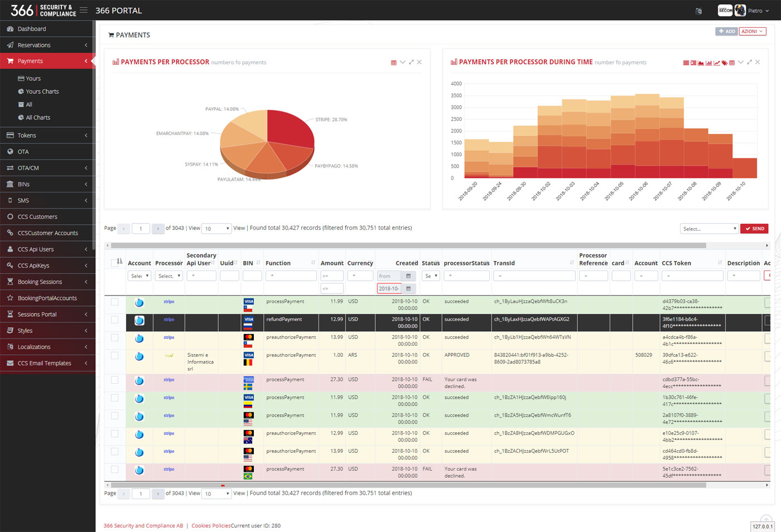Open the Processor filter Select dropdown

(169, 276)
